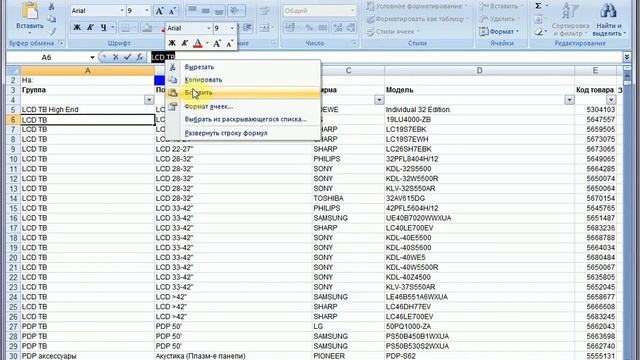640x360 pixels.
Task: Open the Буфер обмена dialog launcher
Action: pyautogui.click(x=61, y=43)
